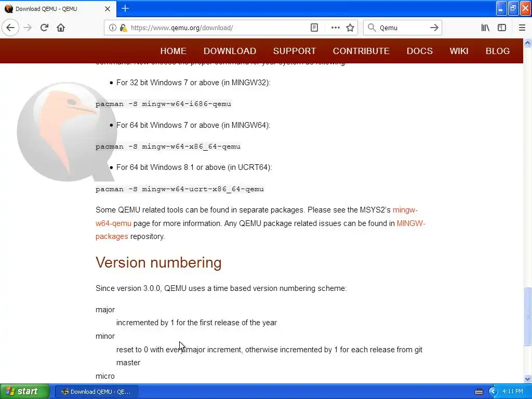Open the SUPPORT menu item
The height and width of the screenshot is (399, 532).
(x=295, y=51)
